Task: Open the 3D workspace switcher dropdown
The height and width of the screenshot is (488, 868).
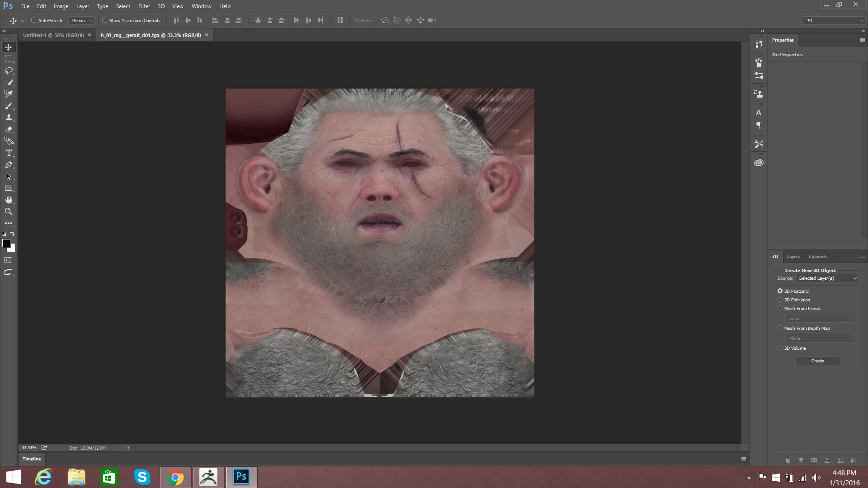Action: click(x=834, y=20)
